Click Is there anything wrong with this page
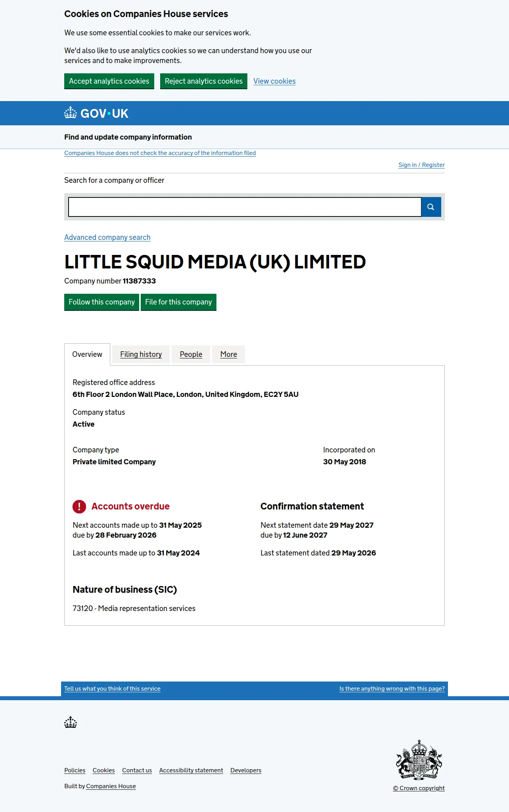Screen dimensions: 509x812 pos(392,689)
